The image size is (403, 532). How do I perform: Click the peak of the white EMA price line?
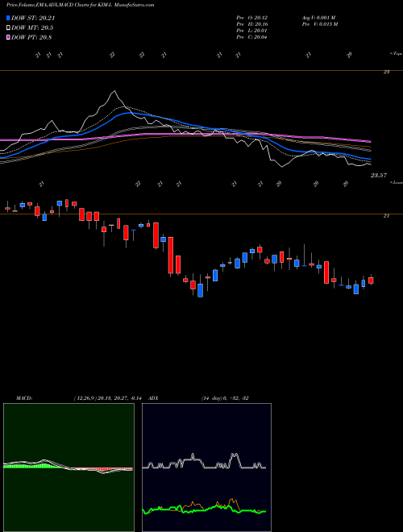114,91
